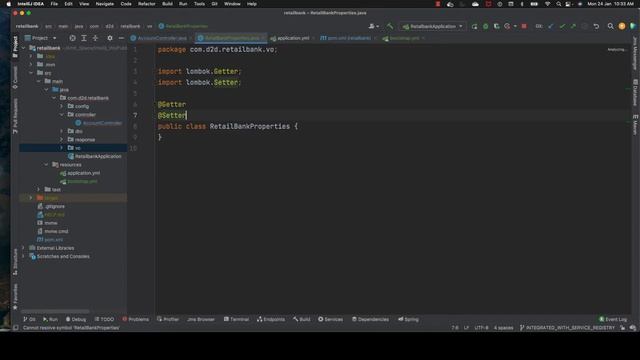Open the Run tool window button
This screenshot has width=640, height=360.
(x=50, y=319)
